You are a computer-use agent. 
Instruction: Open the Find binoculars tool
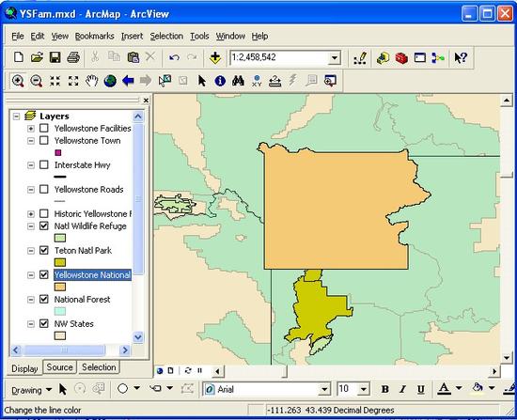238,81
